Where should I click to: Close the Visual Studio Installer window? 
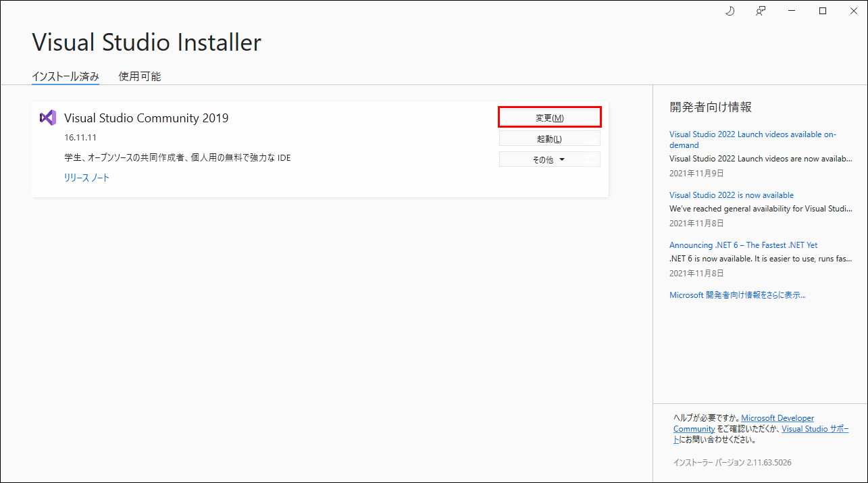(852, 11)
